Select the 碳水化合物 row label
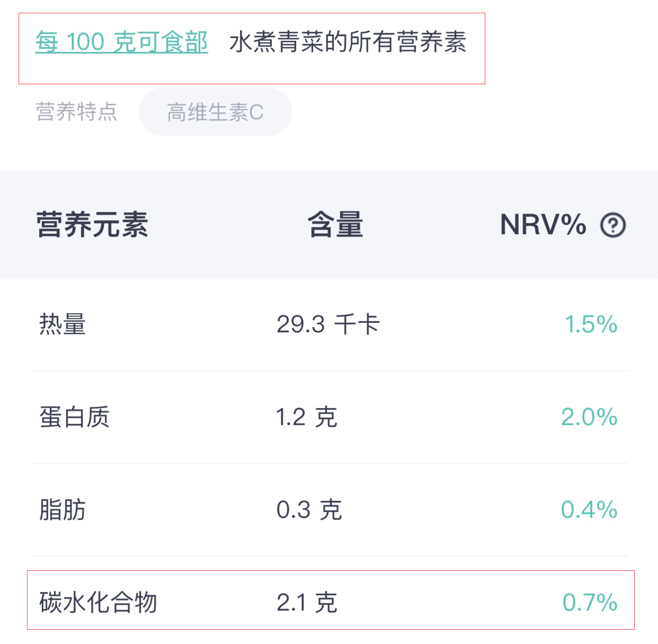 98,603
